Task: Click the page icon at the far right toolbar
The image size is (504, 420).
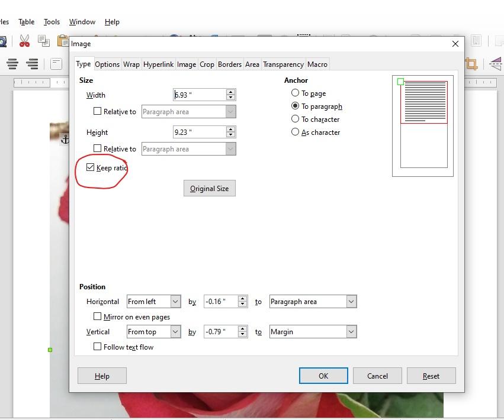Action: pyautogui.click(x=476, y=40)
